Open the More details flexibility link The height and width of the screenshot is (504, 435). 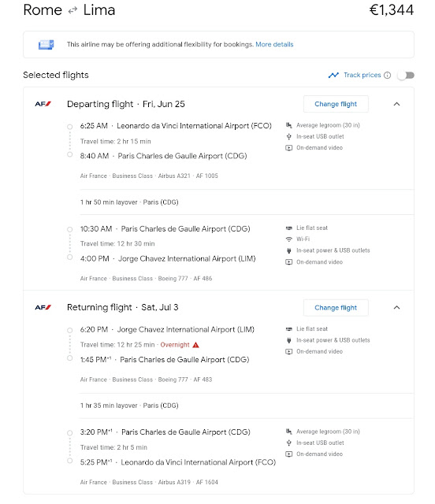click(274, 44)
